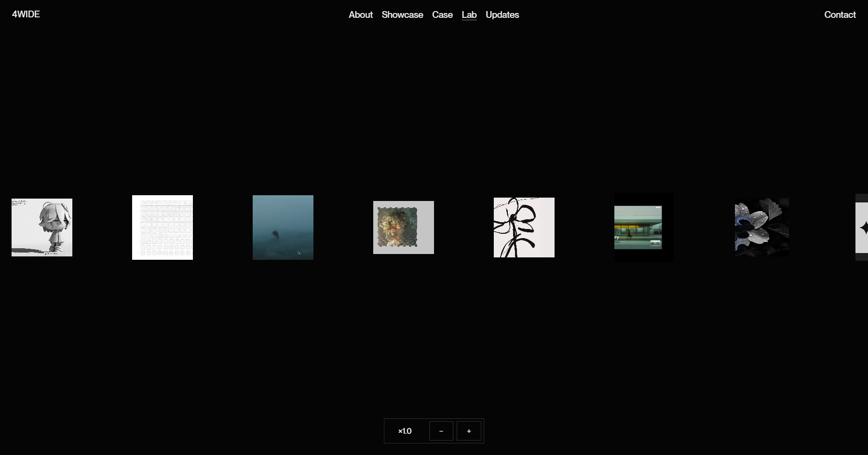Open the 3D chibi character thumbnail
This screenshot has height=455, width=868.
[x=41, y=227]
